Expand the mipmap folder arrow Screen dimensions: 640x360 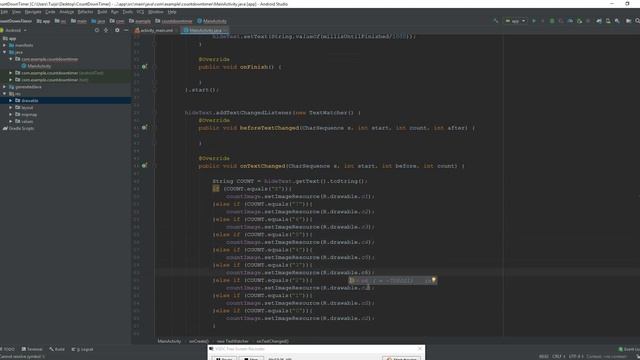tap(11, 114)
